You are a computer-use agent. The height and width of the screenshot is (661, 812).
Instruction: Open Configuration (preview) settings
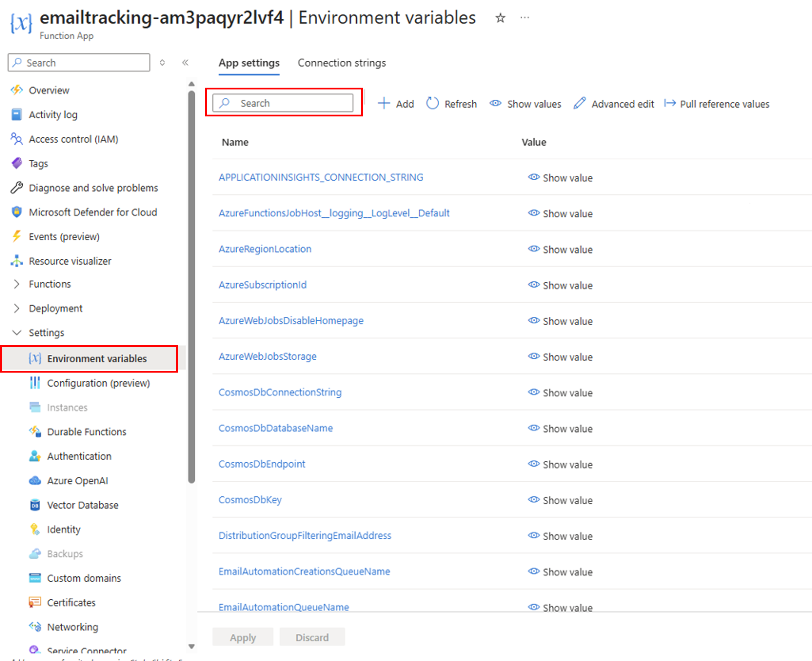pos(98,383)
